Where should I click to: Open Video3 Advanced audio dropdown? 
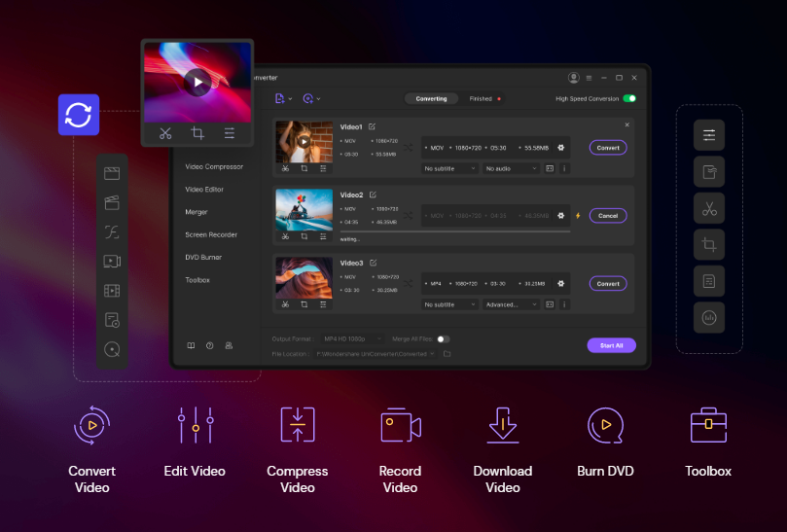click(x=511, y=304)
